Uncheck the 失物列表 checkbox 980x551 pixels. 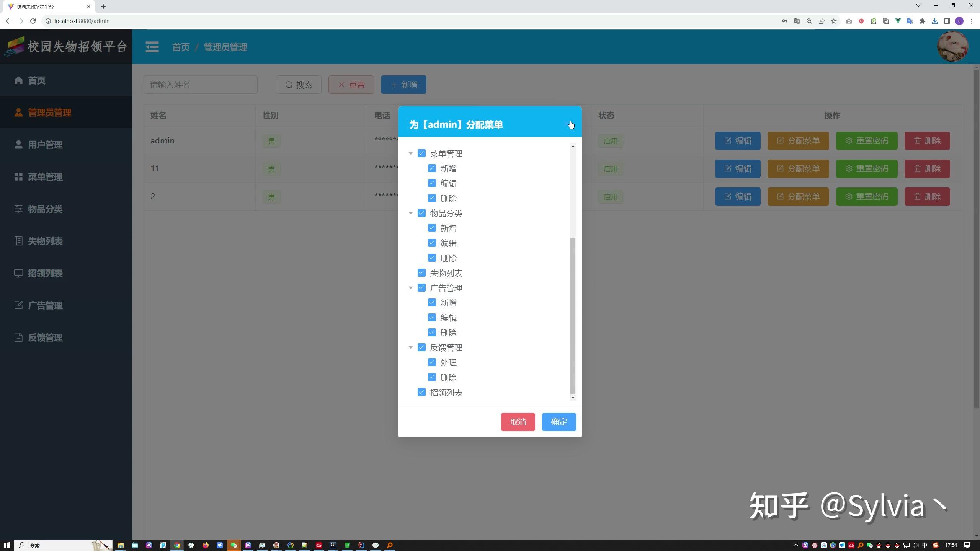[421, 273]
